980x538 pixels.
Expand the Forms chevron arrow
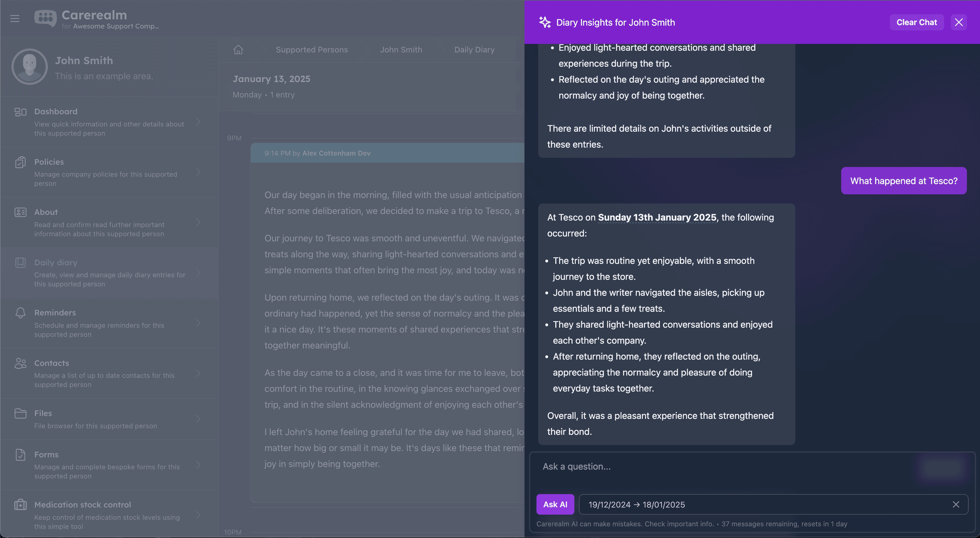tap(198, 464)
